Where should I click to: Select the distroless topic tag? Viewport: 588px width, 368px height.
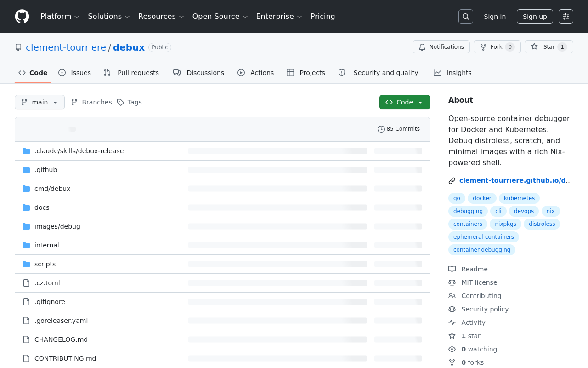coord(542,224)
